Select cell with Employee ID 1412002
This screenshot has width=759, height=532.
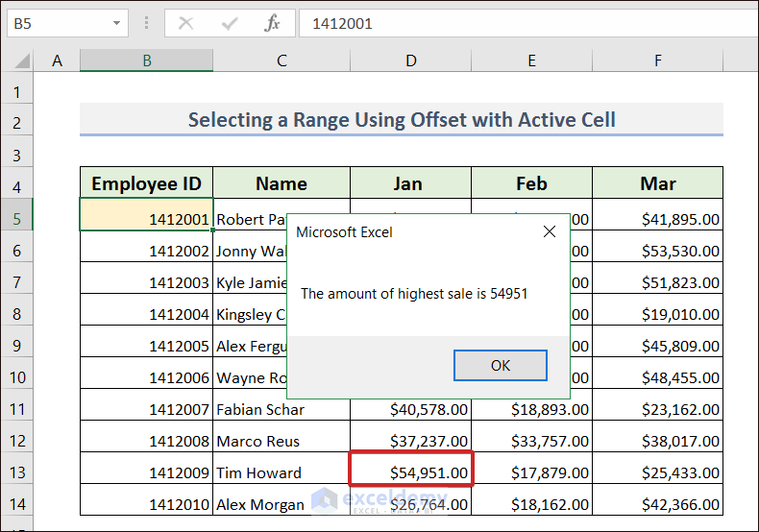pyautogui.click(x=147, y=246)
